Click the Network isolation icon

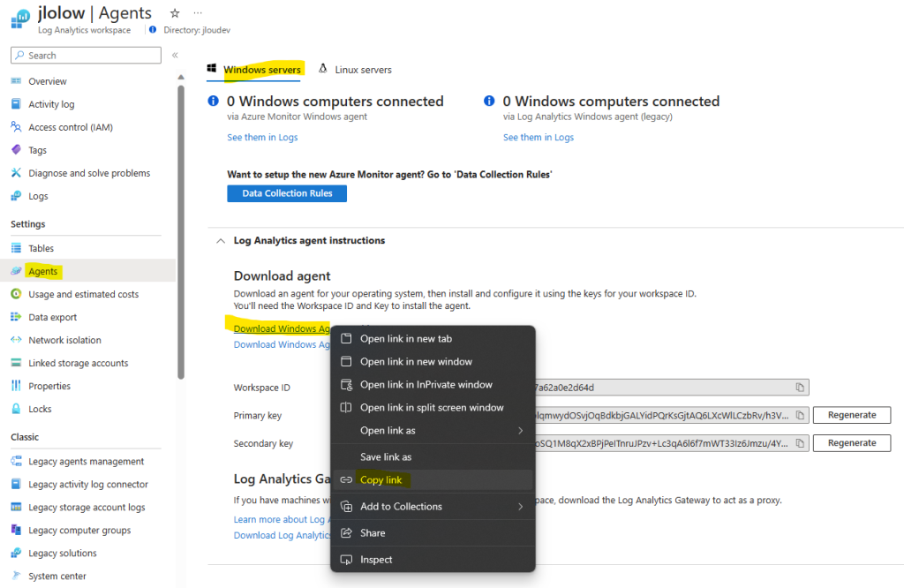[16, 340]
